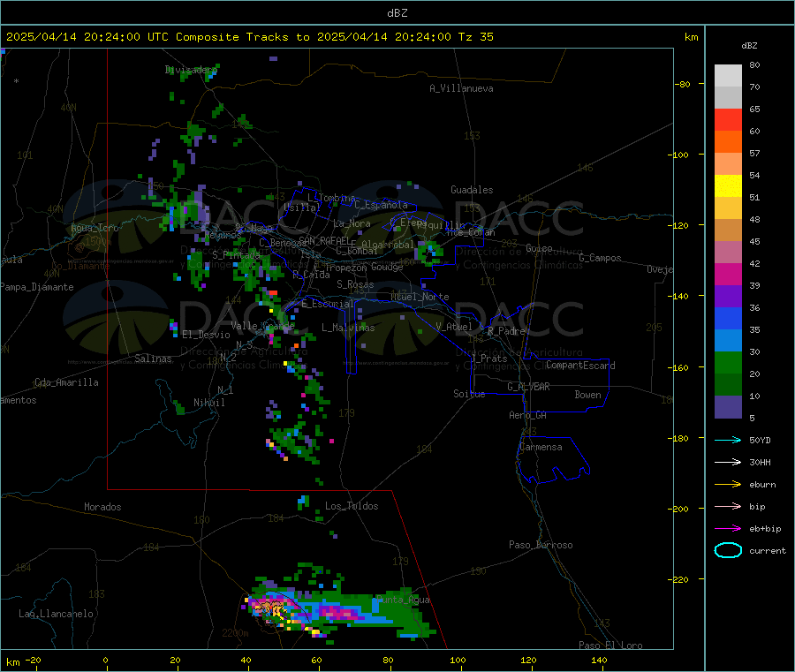Click the Paso_Barroso map label
The image size is (795, 672).
541,545
